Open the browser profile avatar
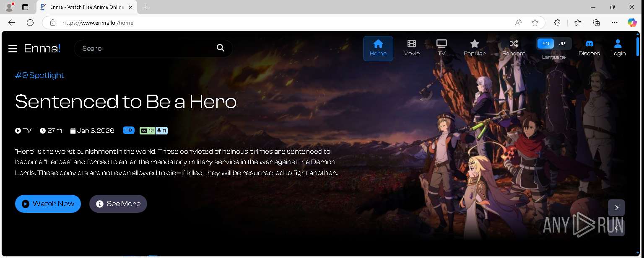644x258 pixels. click(9, 7)
